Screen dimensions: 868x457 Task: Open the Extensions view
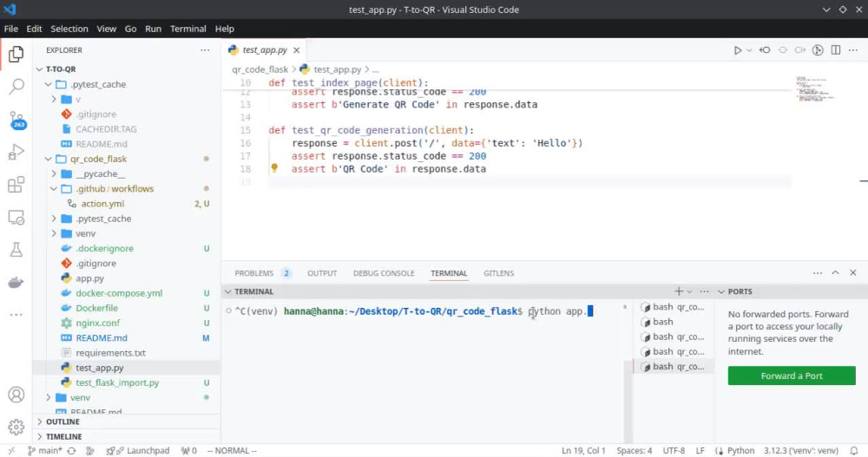coord(16,184)
